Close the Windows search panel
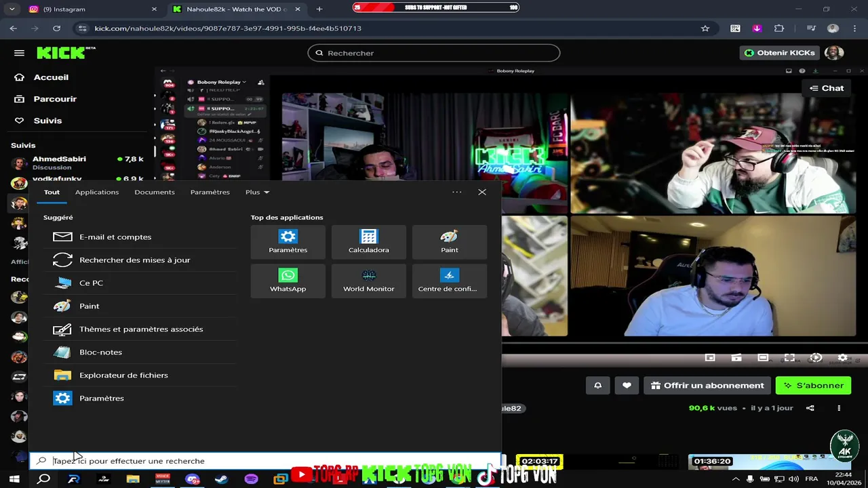 [482, 192]
